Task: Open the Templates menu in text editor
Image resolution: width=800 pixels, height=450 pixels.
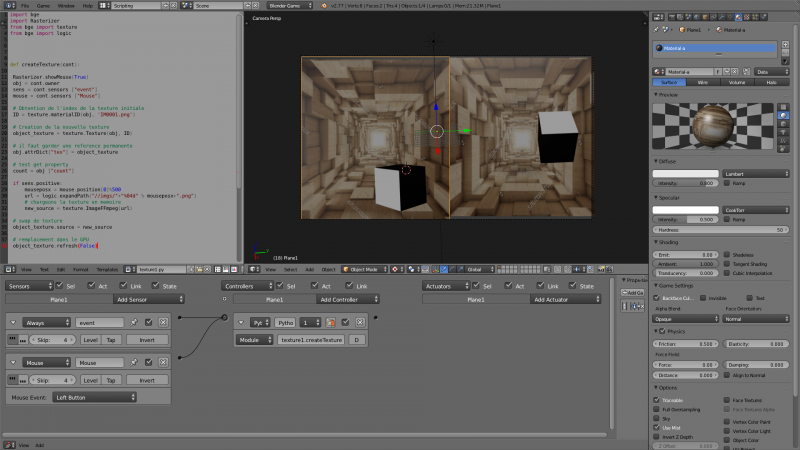Action: pyautogui.click(x=107, y=269)
